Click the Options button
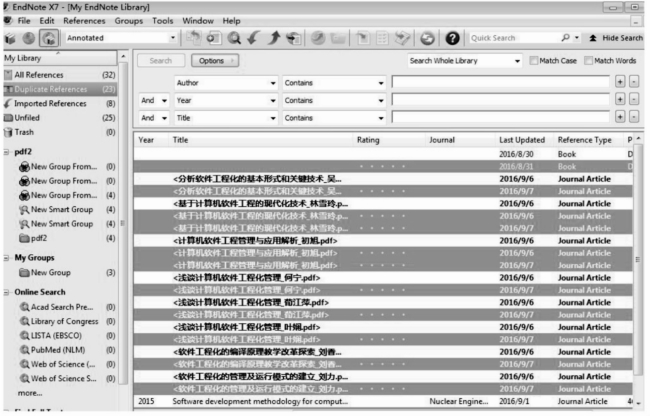The height and width of the screenshot is (416, 650). 214,61
